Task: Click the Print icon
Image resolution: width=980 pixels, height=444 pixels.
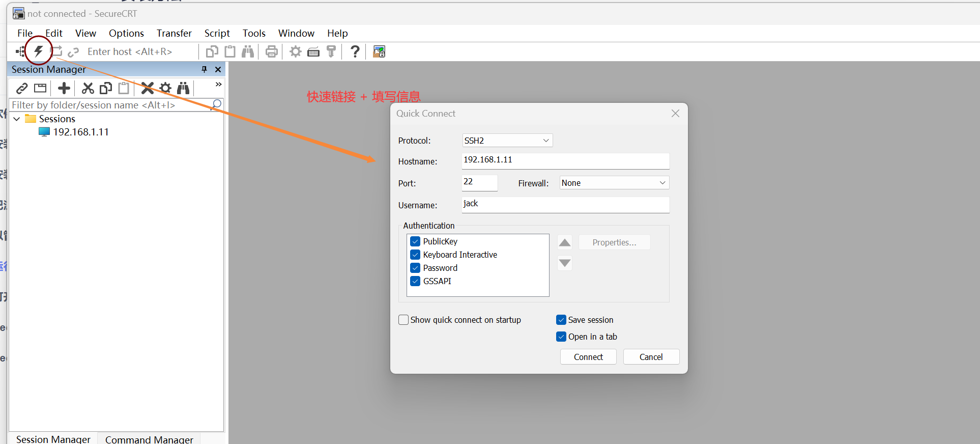Action: (x=272, y=51)
